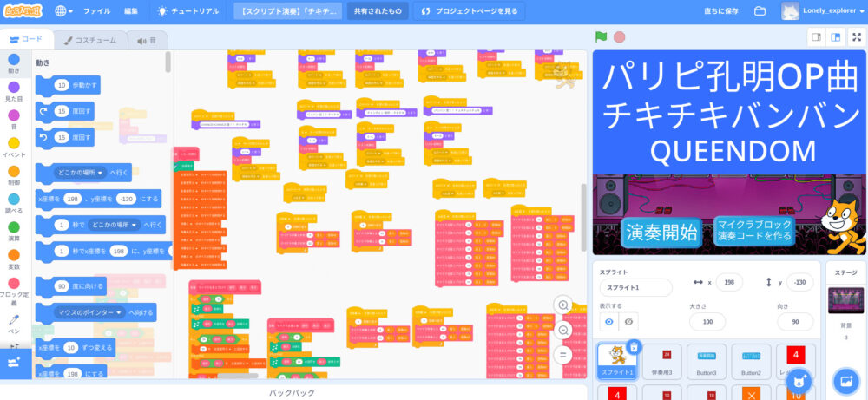Select the Button2 sprite

(x=751, y=362)
